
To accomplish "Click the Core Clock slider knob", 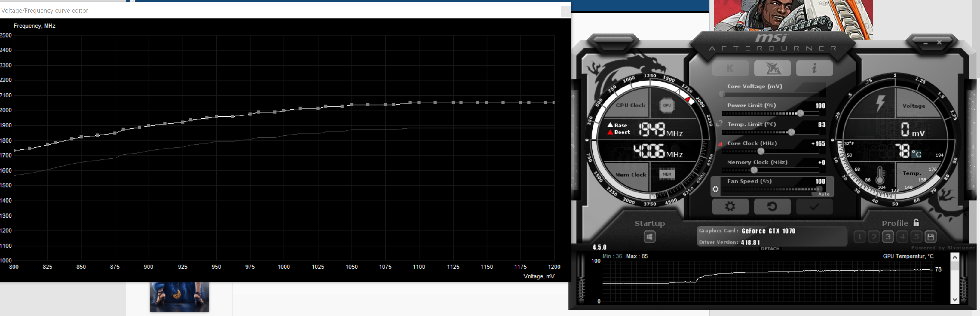I will pyautogui.click(x=761, y=151).
